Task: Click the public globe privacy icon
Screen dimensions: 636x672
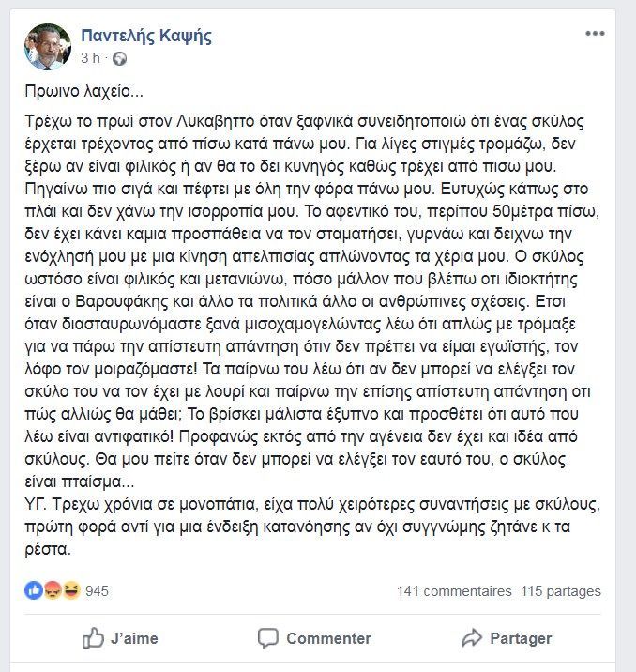Action: (118, 58)
